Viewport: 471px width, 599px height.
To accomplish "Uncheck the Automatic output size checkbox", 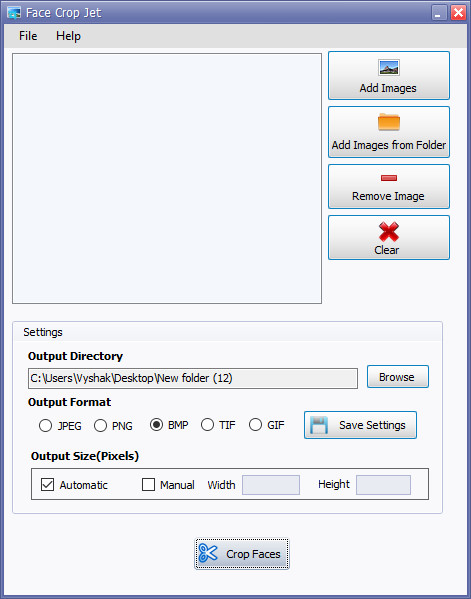I will (x=47, y=484).
